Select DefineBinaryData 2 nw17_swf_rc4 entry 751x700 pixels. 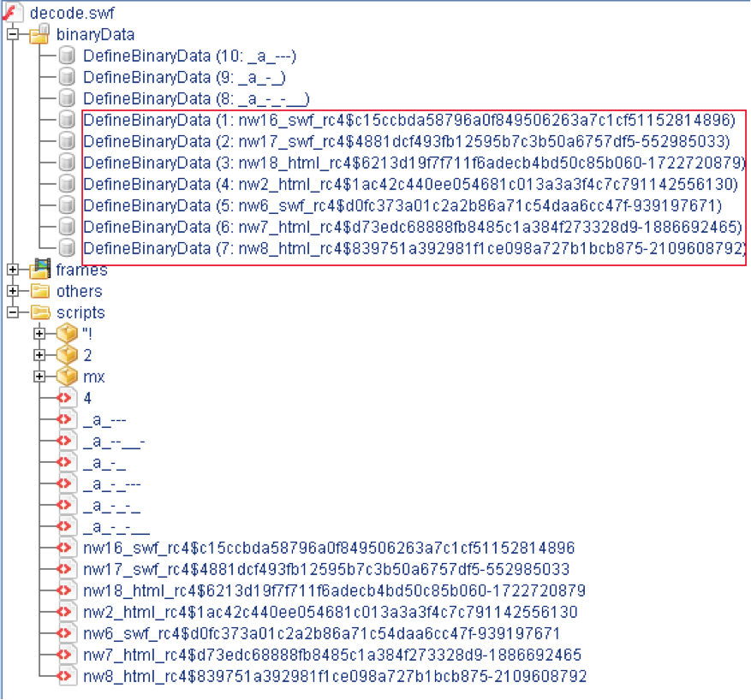pyautogui.click(x=407, y=142)
